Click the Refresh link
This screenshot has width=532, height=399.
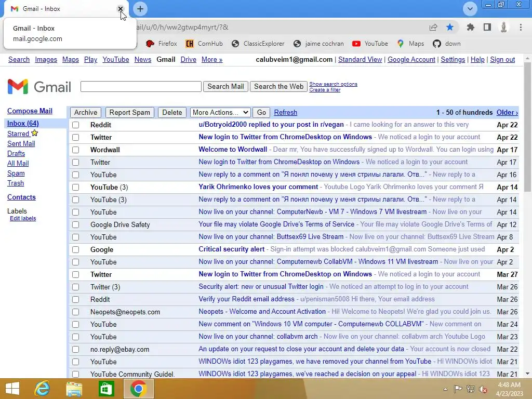(285, 112)
